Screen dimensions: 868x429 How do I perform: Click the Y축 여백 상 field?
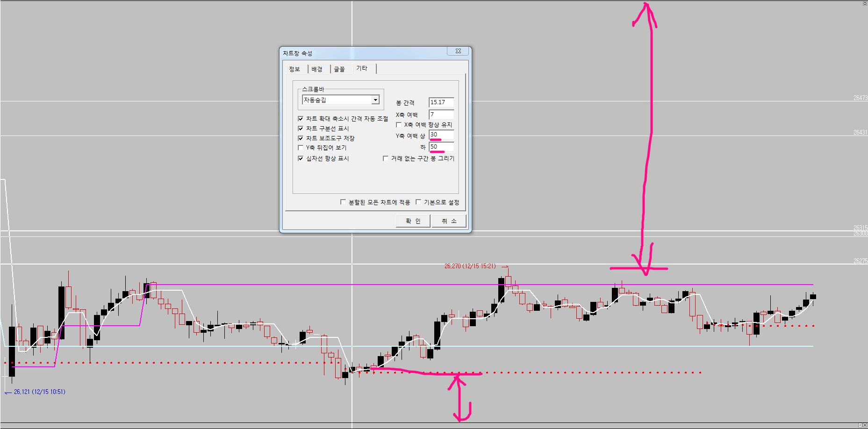(441, 135)
